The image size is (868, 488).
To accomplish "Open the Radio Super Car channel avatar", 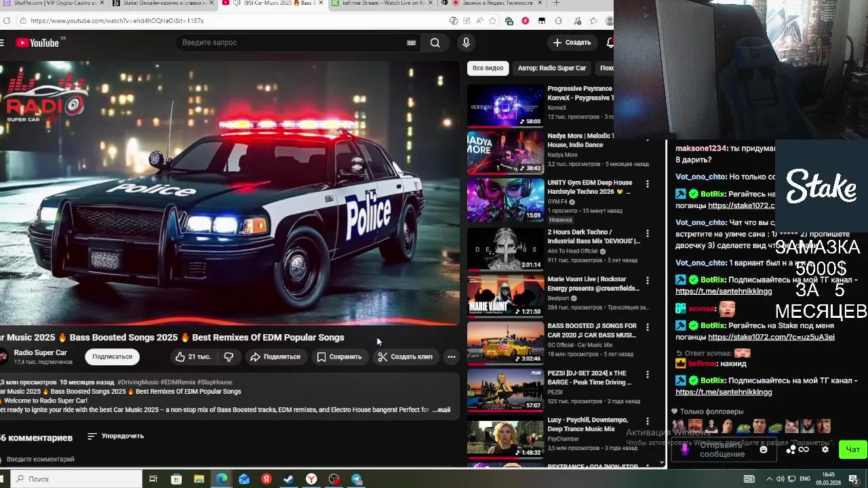I will coord(3,357).
